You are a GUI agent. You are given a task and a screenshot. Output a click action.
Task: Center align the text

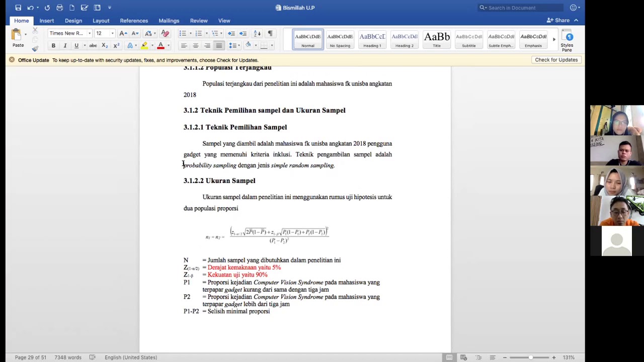[196, 46]
